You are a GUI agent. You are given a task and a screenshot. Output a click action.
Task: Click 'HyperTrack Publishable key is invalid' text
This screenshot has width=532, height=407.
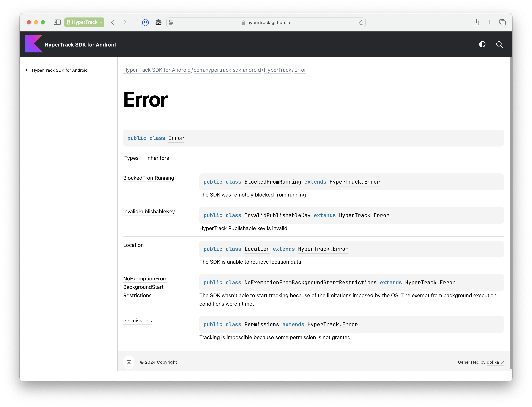point(243,229)
